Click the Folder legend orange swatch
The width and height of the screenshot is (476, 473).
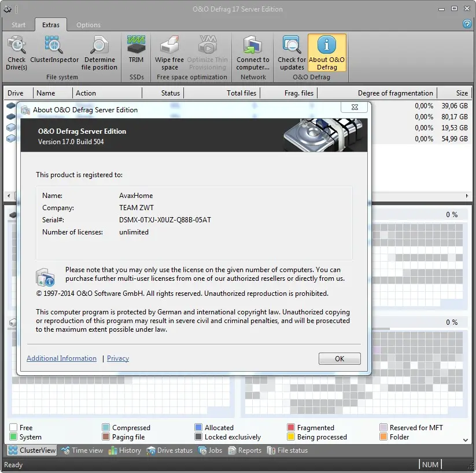(383, 437)
